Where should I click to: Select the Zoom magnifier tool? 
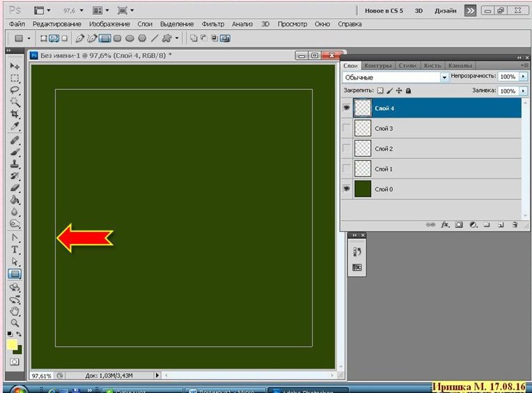(15, 323)
